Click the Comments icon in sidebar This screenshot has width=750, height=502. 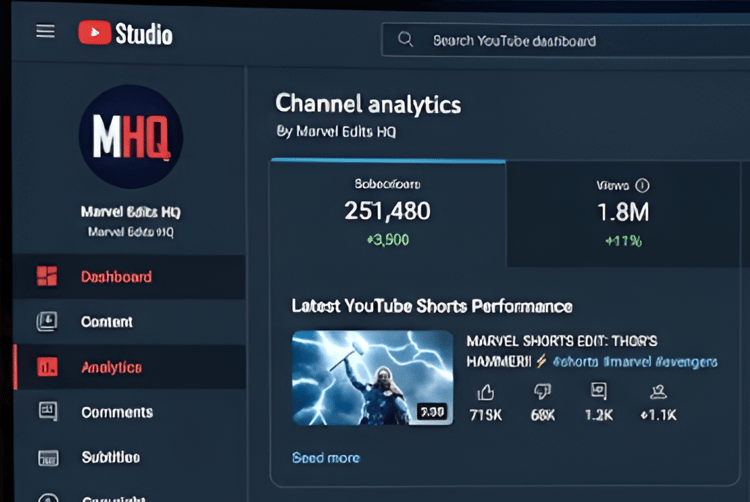point(48,411)
